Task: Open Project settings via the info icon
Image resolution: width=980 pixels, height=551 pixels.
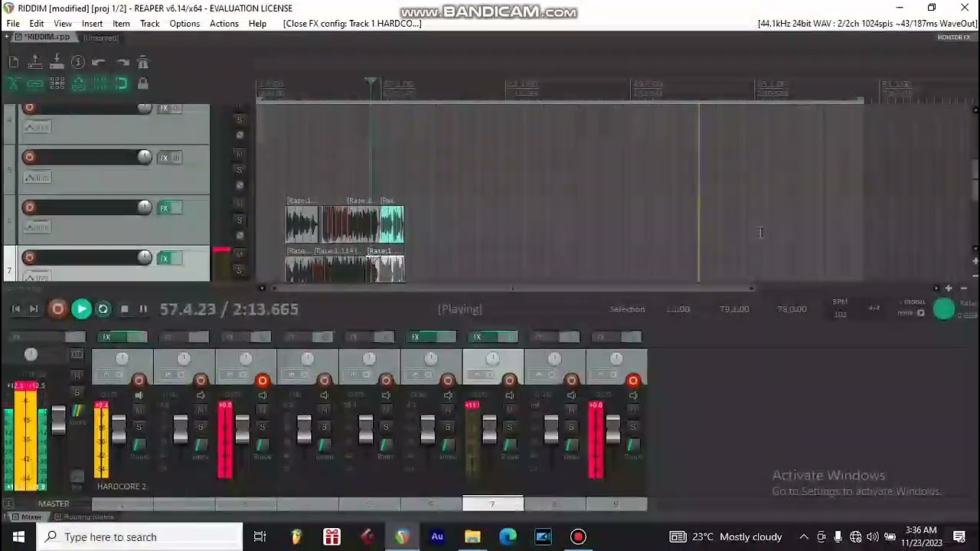Action: 78,63
